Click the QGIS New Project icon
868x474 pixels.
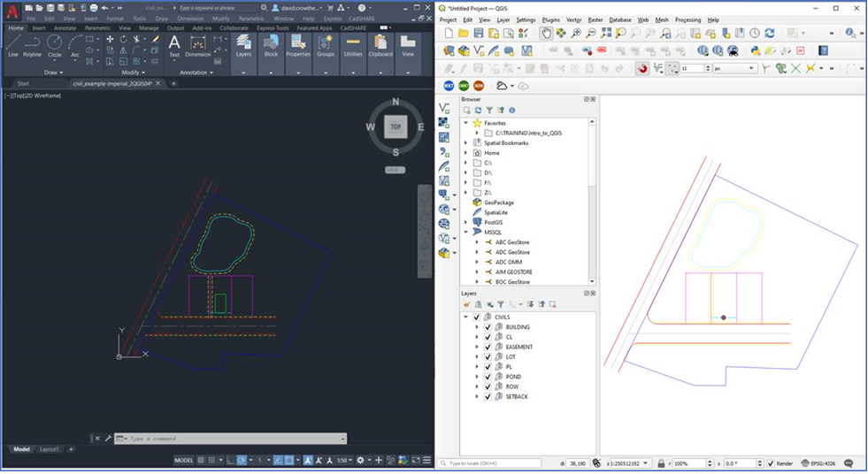pyautogui.click(x=449, y=34)
